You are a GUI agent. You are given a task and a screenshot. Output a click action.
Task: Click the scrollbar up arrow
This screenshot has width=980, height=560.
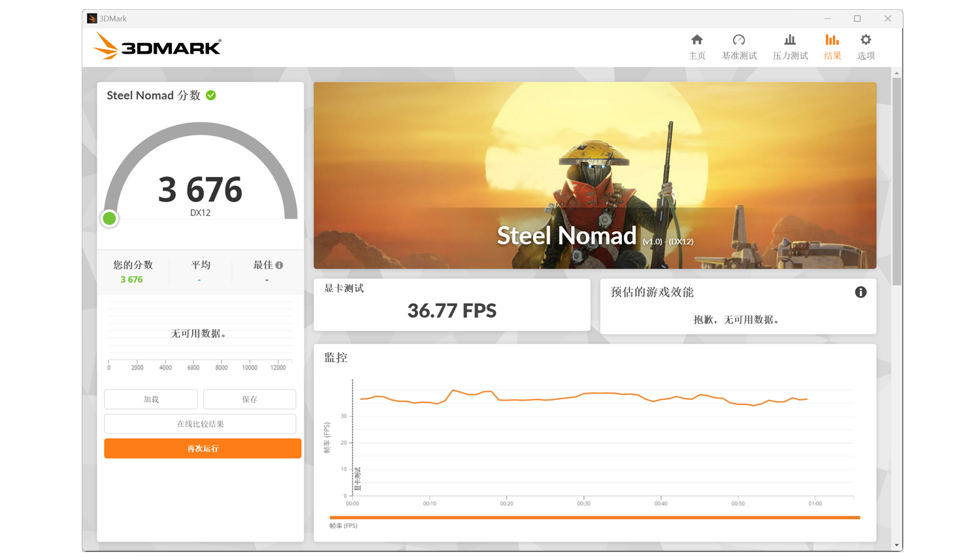click(897, 73)
